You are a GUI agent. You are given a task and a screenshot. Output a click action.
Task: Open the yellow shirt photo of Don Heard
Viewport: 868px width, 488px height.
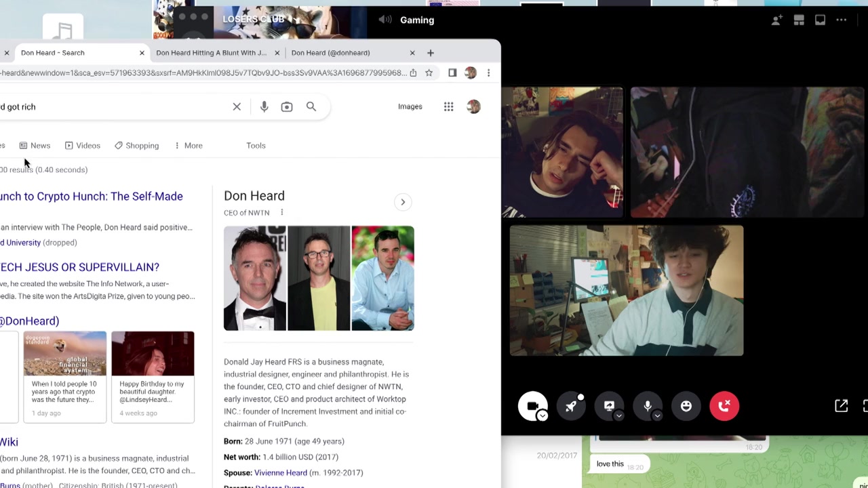[x=319, y=279]
